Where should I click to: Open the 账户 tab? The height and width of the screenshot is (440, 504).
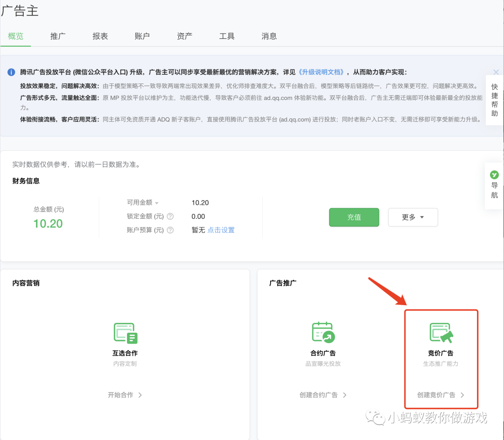(142, 36)
